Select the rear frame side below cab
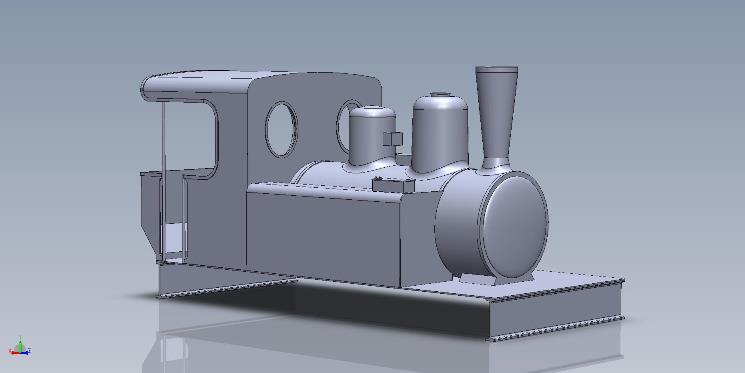The image size is (745, 373). click(x=223, y=279)
